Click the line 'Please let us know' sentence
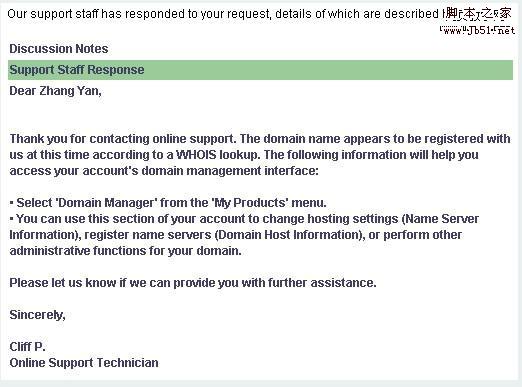Screen dimensions: 522x387 coord(193,283)
